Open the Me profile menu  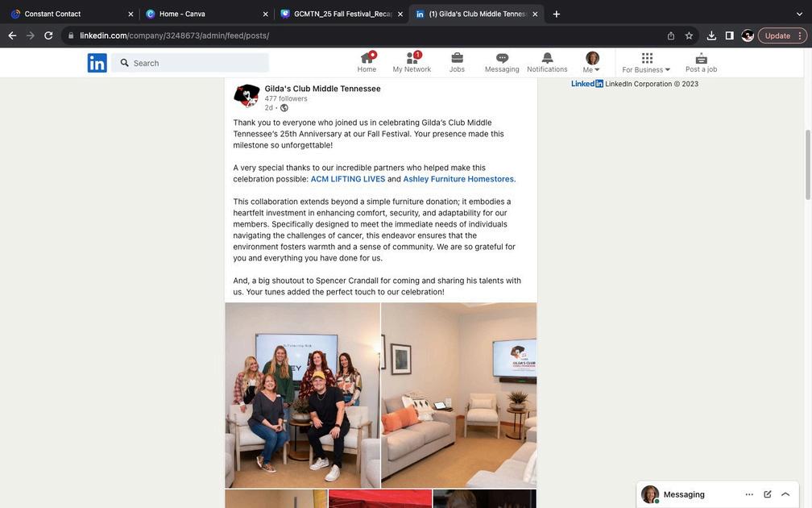pyautogui.click(x=591, y=62)
